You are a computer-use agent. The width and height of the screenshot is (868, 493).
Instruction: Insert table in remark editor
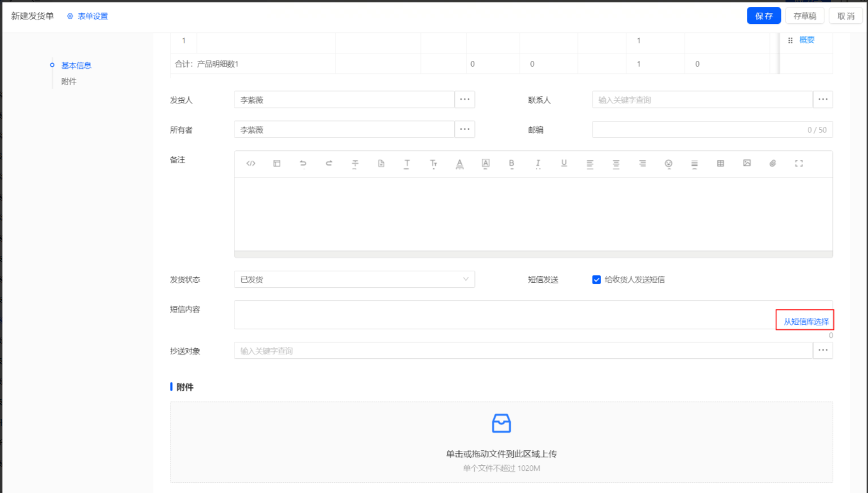[721, 163]
